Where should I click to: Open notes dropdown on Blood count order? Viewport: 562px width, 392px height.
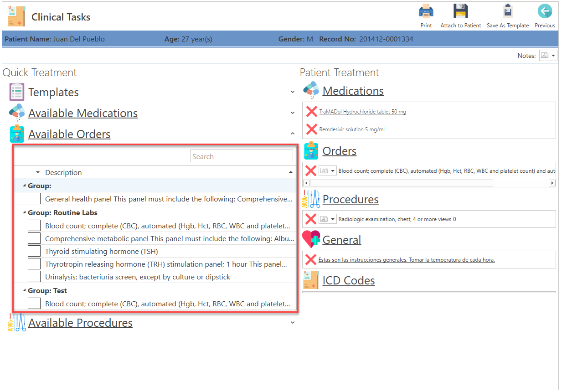point(327,170)
